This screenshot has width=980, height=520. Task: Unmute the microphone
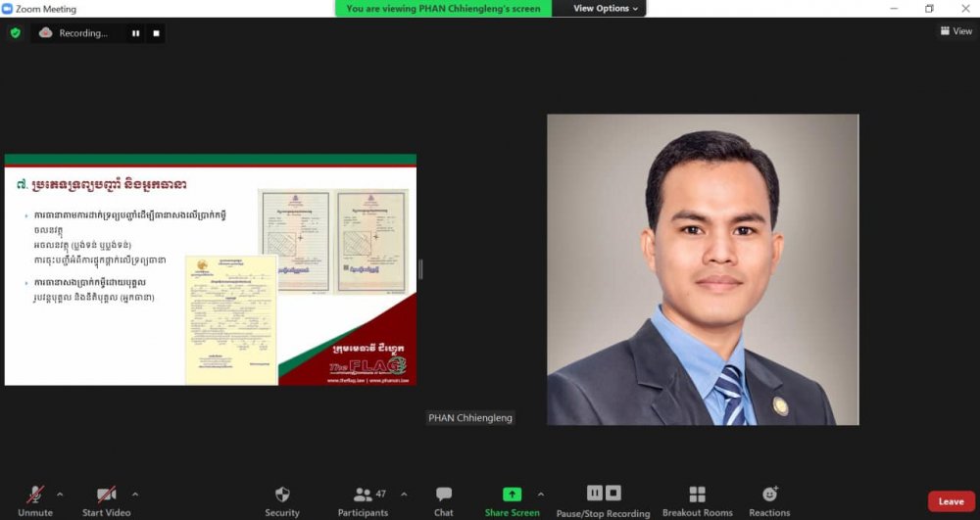[35, 496]
